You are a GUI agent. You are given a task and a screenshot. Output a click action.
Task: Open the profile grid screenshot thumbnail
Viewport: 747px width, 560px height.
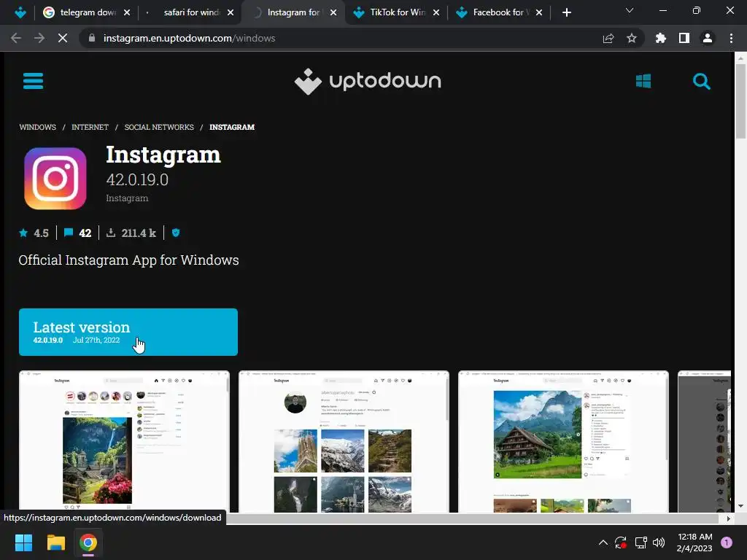tap(344, 441)
